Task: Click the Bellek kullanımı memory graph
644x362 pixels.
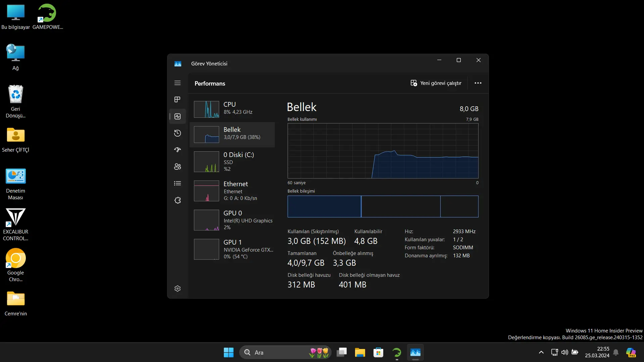Action: [383, 151]
